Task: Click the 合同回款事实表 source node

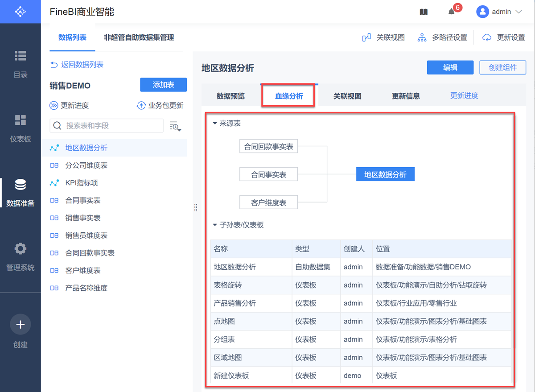Action: pyautogui.click(x=268, y=146)
